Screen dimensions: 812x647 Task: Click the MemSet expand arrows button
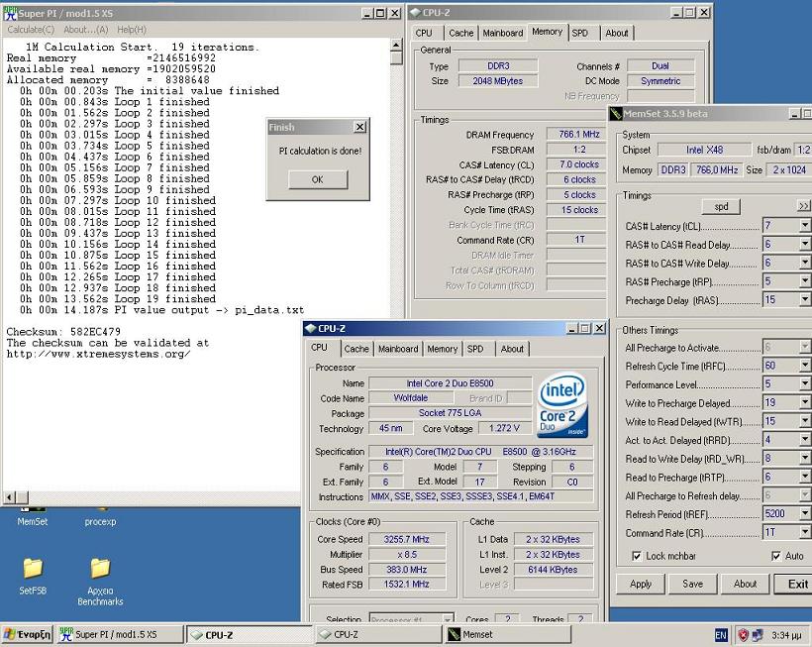[803, 206]
